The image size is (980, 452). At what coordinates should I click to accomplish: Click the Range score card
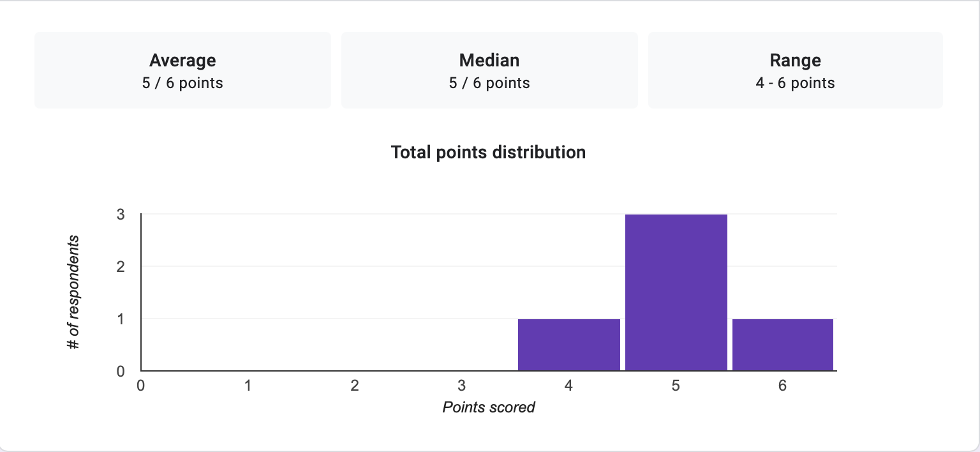[x=796, y=70]
